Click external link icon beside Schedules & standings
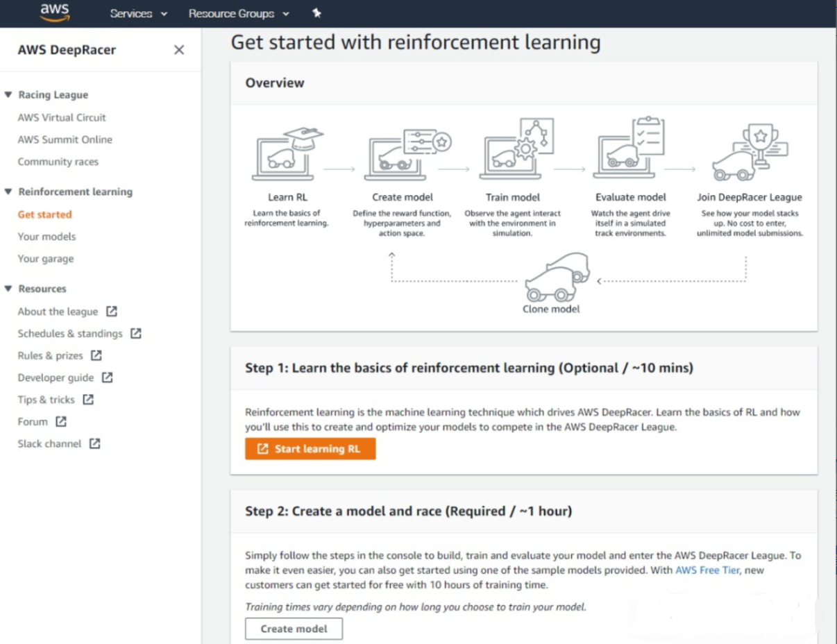837x644 pixels. click(136, 334)
